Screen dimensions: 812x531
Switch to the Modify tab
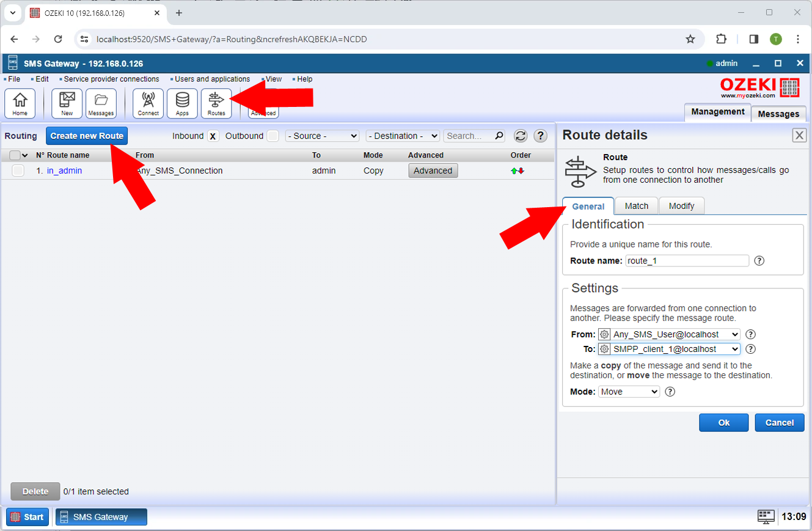click(x=681, y=206)
